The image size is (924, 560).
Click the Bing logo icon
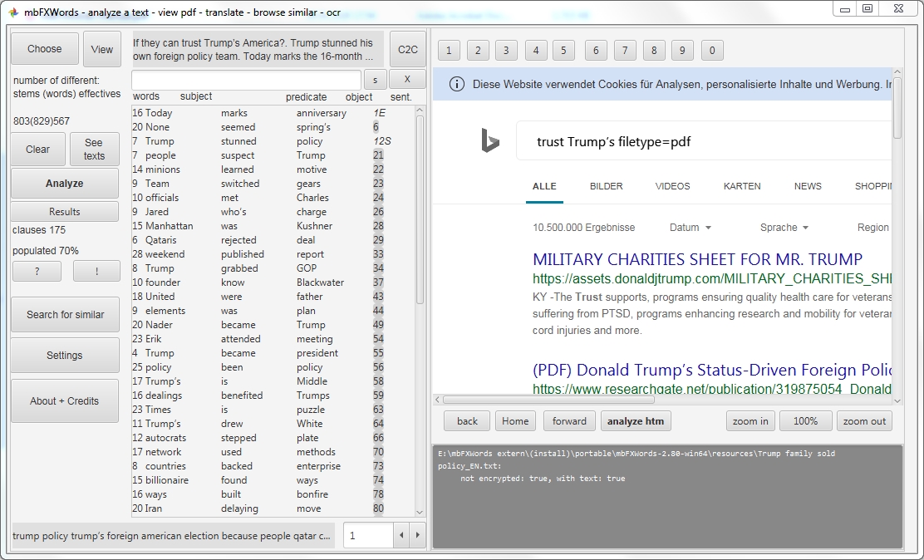[x=489, y=141]
